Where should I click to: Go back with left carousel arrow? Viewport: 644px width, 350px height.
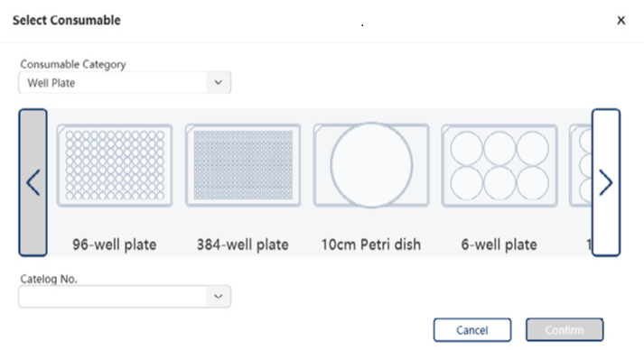33,182
